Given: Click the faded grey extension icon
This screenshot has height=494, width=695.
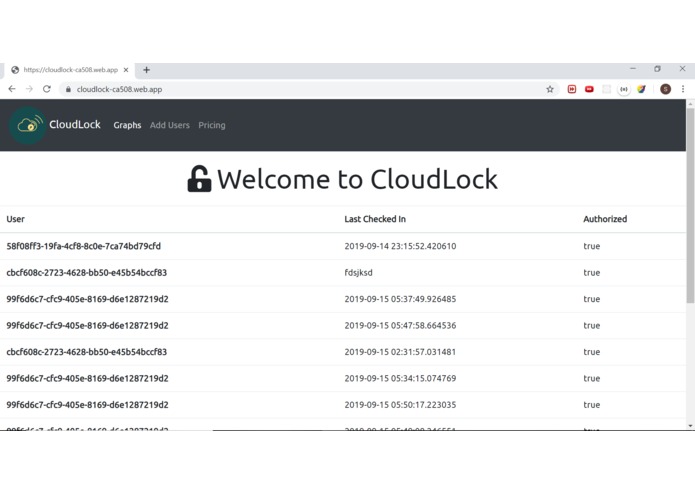Looking at the screenshot, I should tap(606, 89).
